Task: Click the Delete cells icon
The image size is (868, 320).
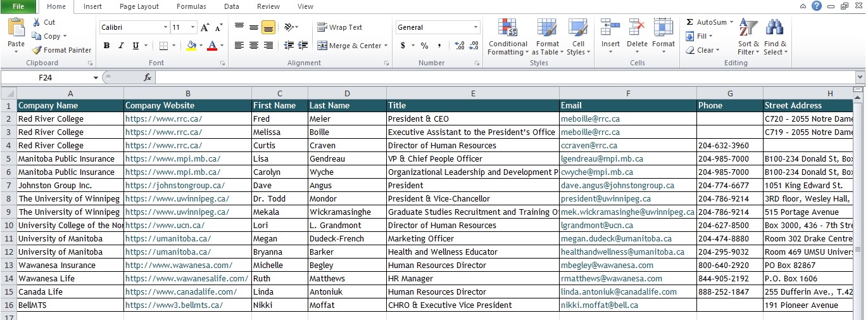Action: (x=637, y=28)
